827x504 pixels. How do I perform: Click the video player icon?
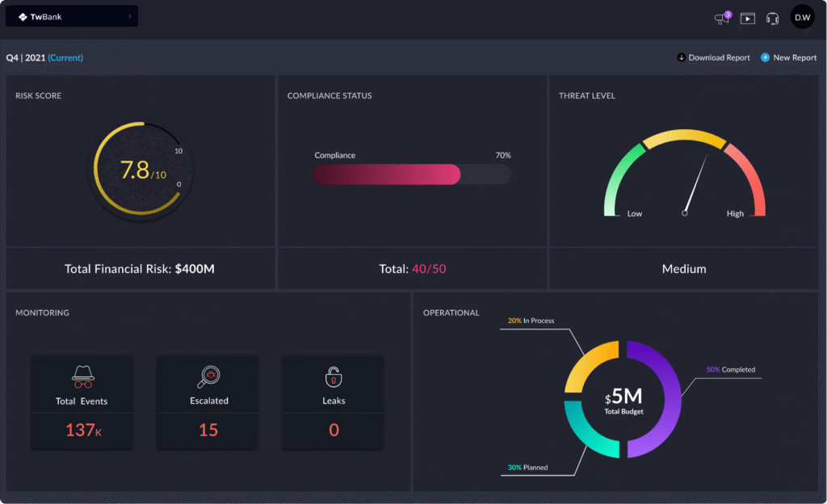(x=748, y=18)
